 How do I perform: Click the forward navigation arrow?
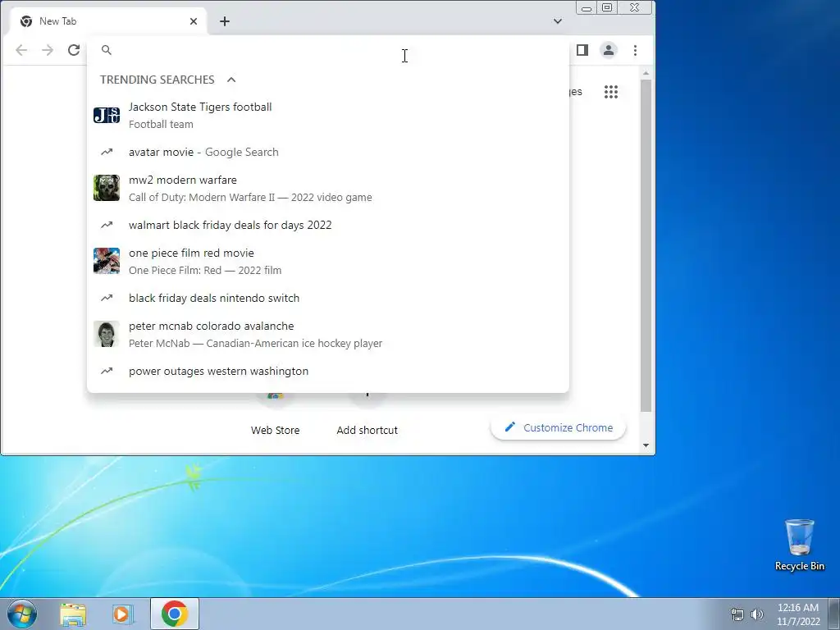pyautogui.click(x=48, y=50)
